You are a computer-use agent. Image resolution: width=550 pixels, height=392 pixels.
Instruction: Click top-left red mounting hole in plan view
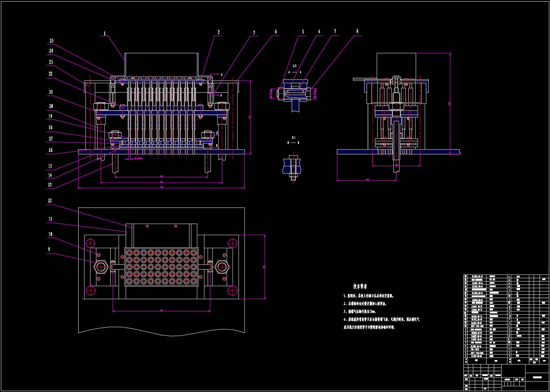(x=90, y=243)
